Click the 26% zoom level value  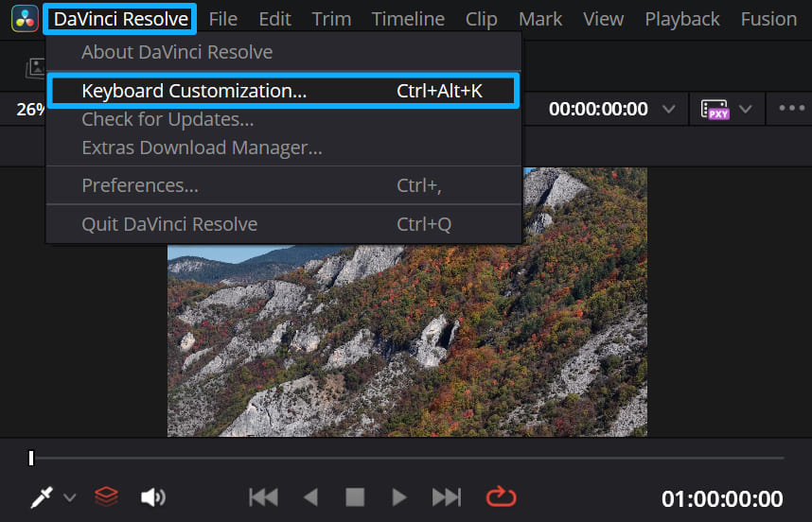coord(30,109)
